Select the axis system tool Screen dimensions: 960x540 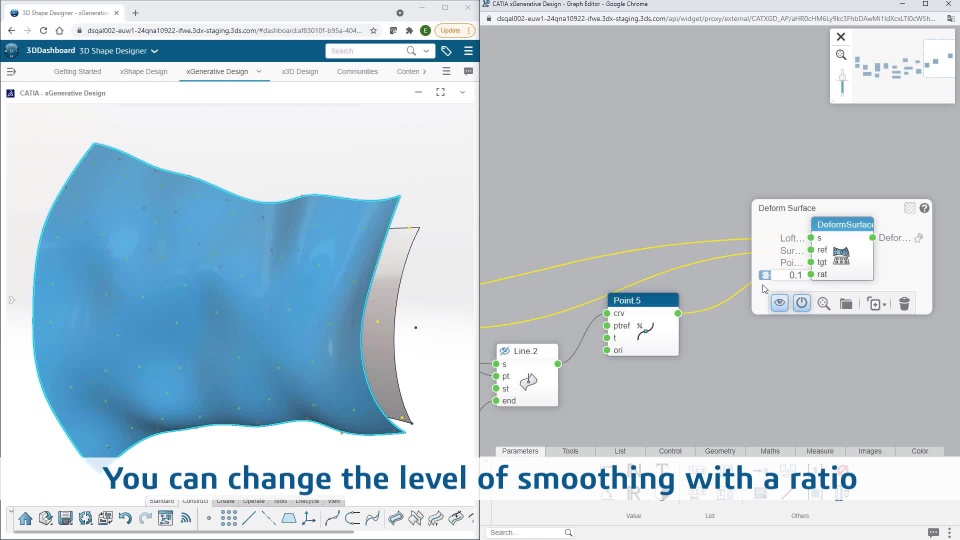coord(309,519)
